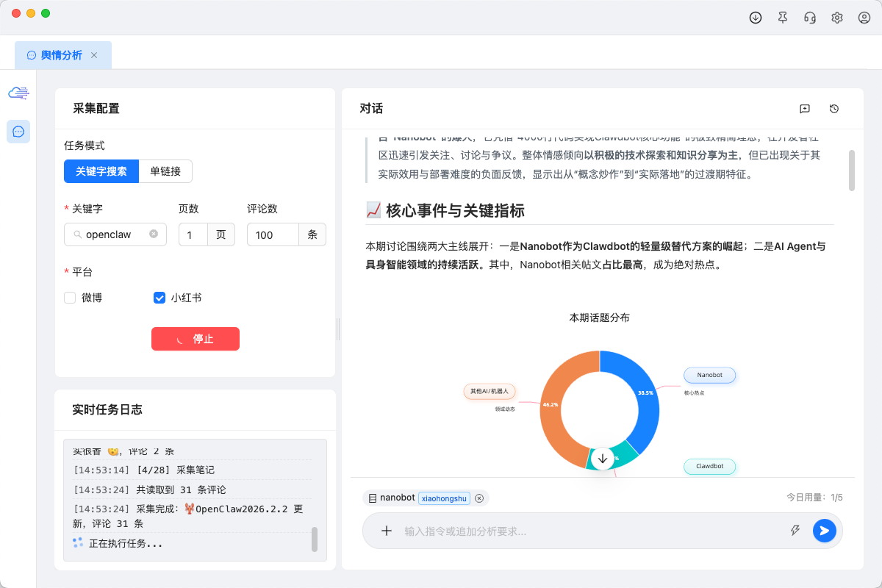Click 正在执行任务 status line
This screenshot has width=882, height=588.
[x=126, y=544]
